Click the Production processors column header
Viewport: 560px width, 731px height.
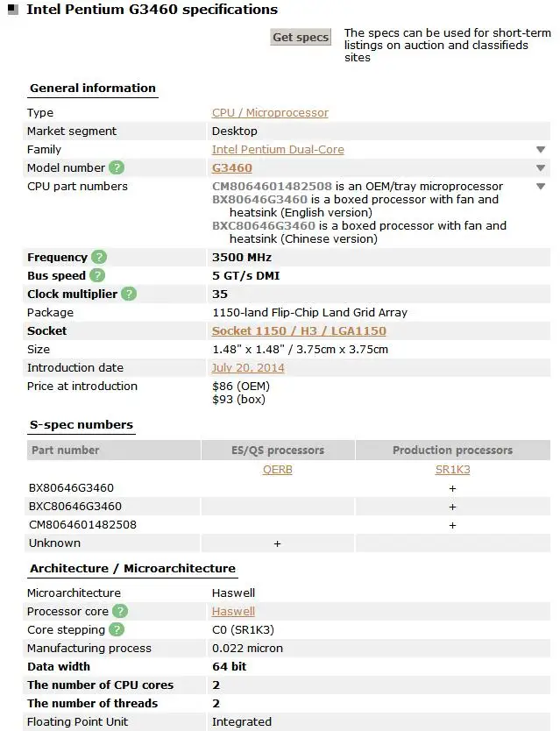pos(452,451)
